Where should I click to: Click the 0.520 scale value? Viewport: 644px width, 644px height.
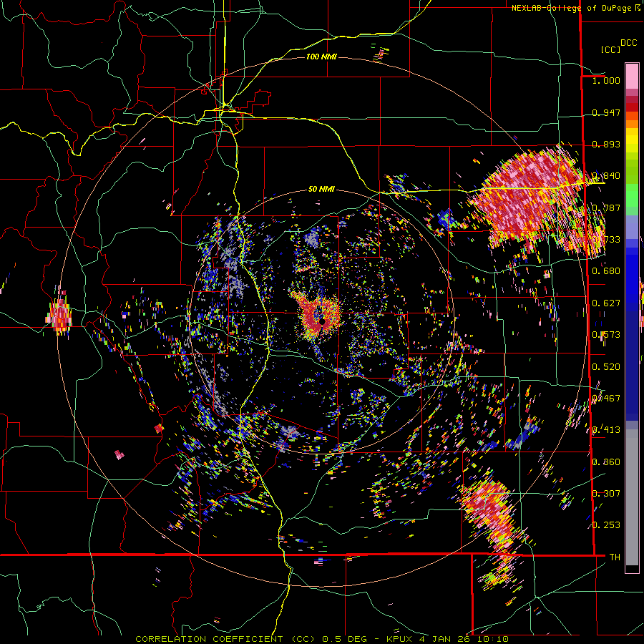pos(606,367)
